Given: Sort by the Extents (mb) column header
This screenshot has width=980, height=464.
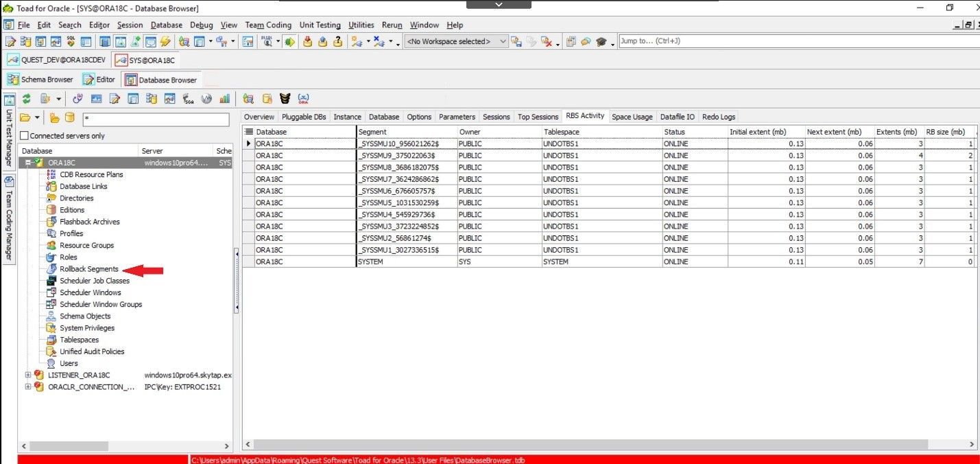Looking at the screenshot, I should pos(900,132).
